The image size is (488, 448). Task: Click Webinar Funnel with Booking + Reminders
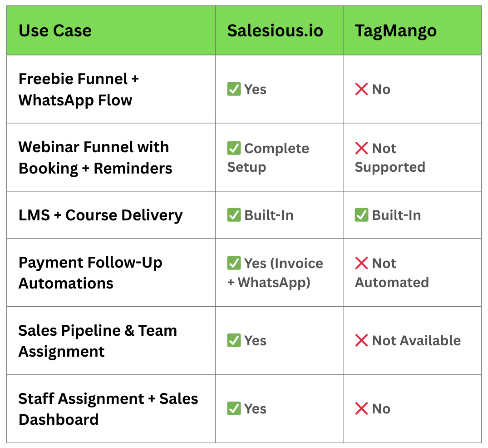point(95,158)
